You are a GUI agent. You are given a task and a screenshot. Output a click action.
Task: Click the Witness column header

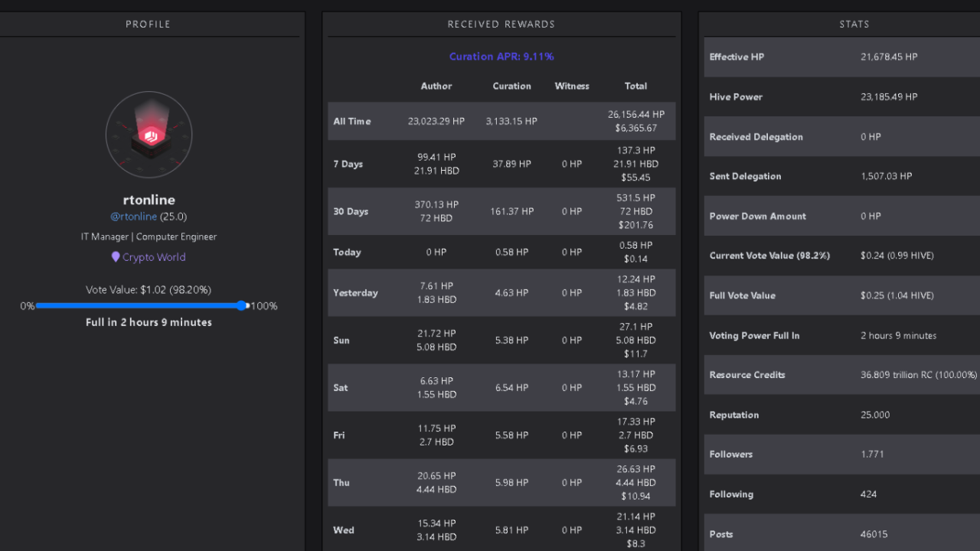(x=572, y=86)
